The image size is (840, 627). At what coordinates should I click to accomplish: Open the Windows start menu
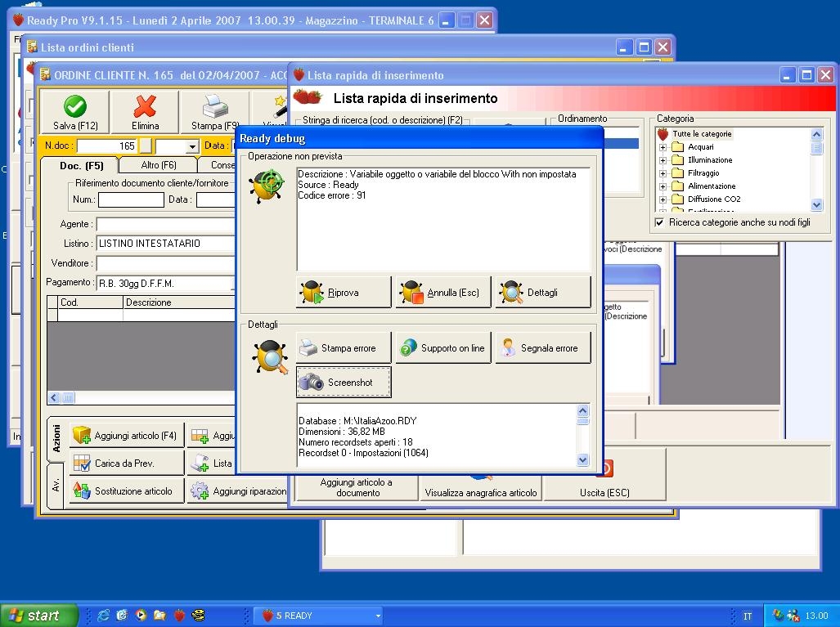(38, 616)
